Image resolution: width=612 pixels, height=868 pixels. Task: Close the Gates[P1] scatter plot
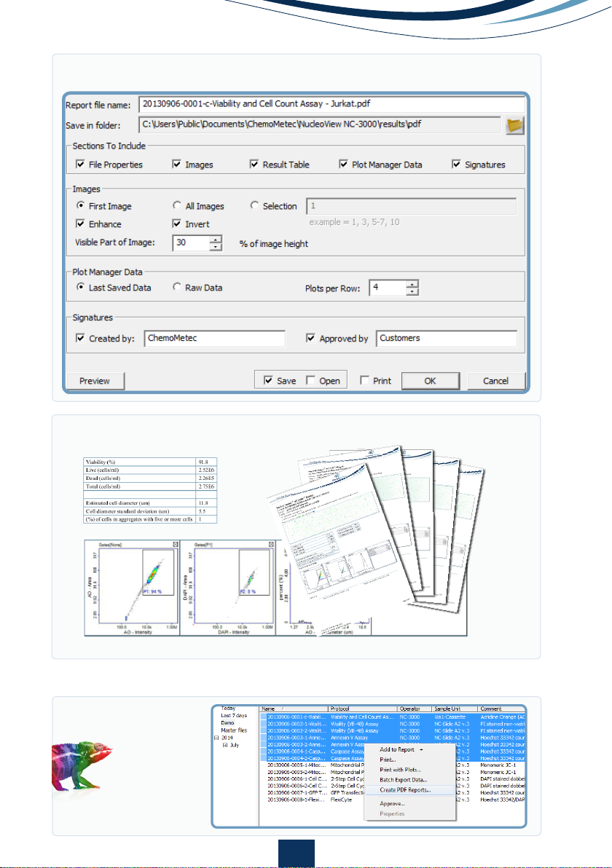pos(272,545)
